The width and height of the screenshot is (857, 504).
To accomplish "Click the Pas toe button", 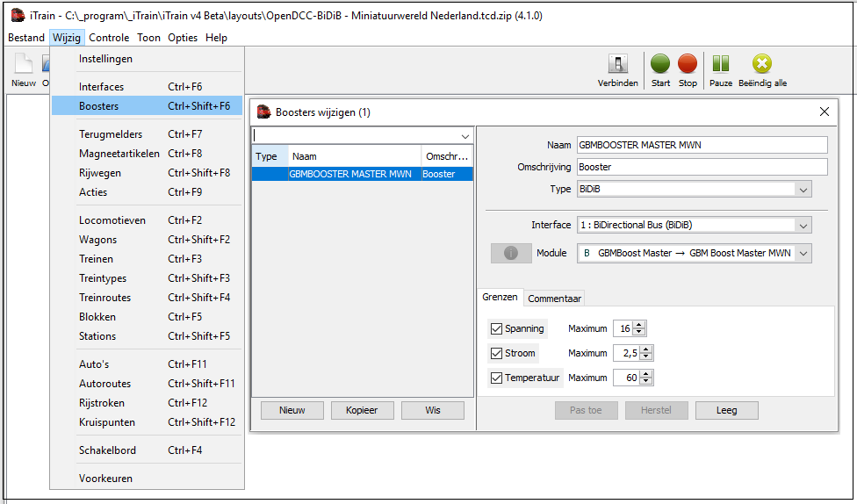I will tap(586, 410).
